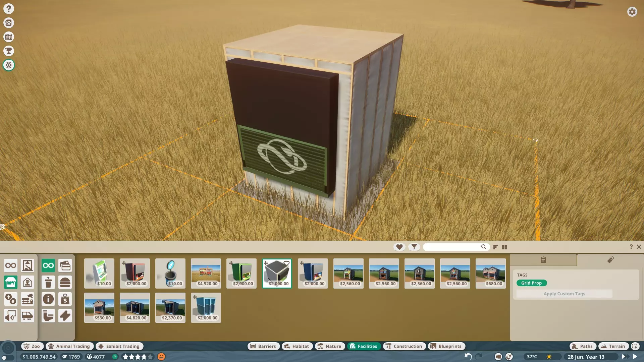Open the transport train category
This screenshot has height=362, width=644.
tap(28, 316)
